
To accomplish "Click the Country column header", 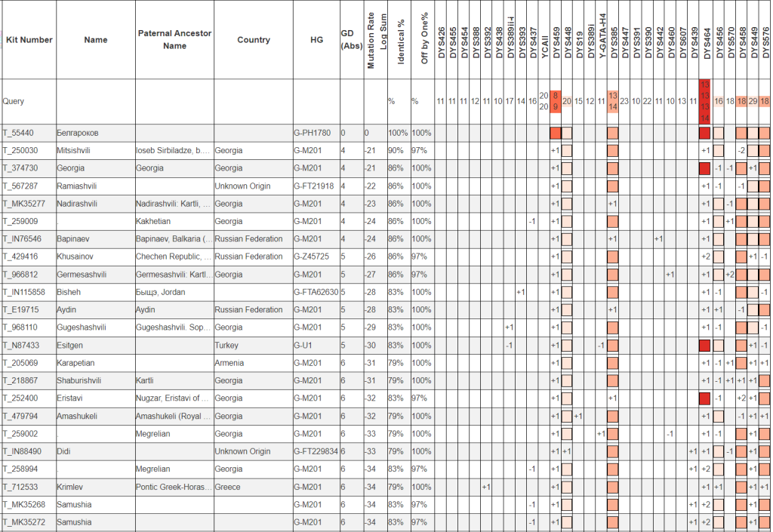I will pos(254,40).
